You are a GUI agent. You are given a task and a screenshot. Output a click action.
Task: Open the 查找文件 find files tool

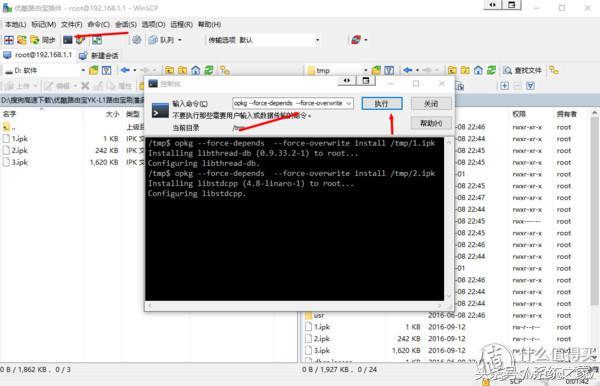tap(523, 70)
